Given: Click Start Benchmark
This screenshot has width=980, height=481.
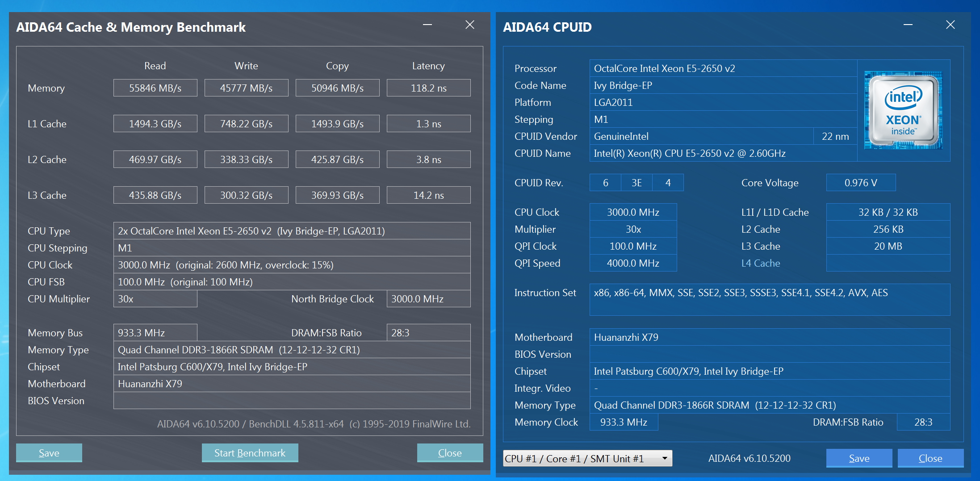Looking at the screenshot, I should click(250, 453).
